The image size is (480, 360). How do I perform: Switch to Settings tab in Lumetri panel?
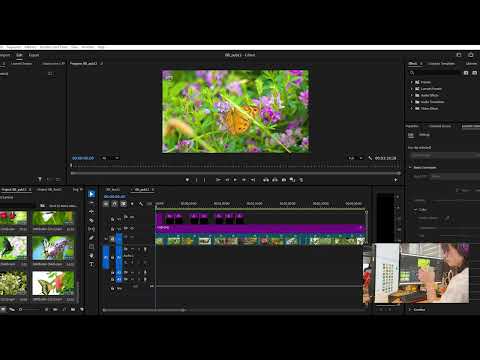(424, 135)
